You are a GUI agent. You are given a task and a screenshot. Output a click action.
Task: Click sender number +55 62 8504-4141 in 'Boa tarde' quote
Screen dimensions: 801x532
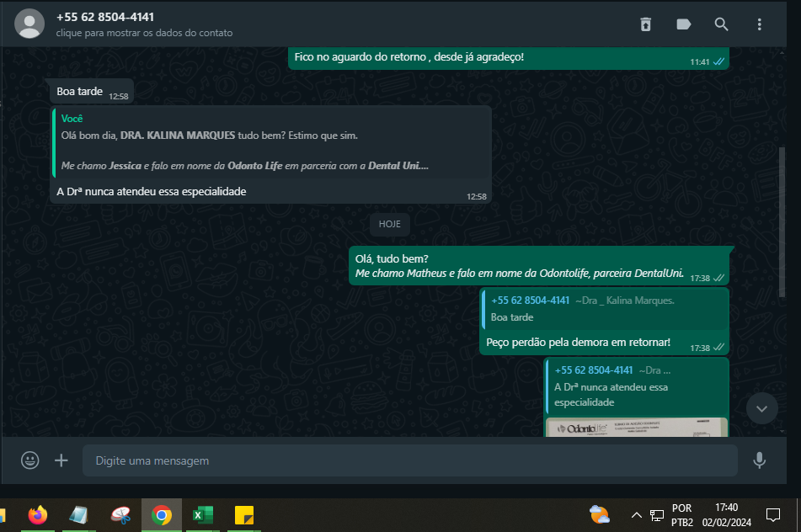(x=531, y=301)
